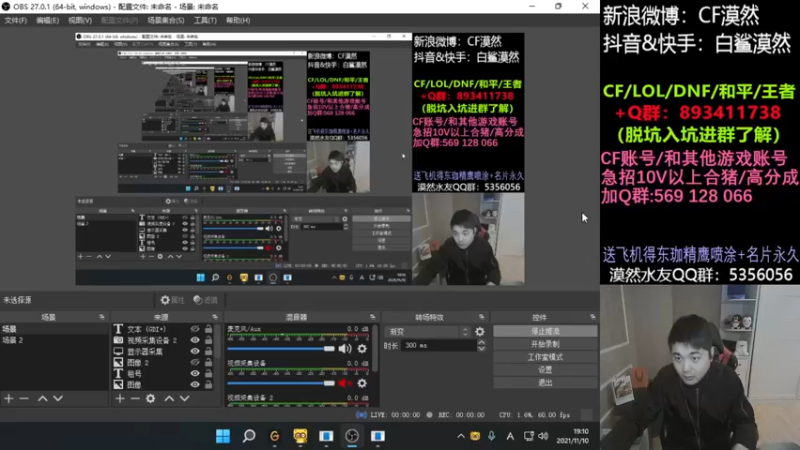Viewport: 800px width, 450px height.
Task: Open taskbar search magnifier
Action: click(x=249, y=436)
